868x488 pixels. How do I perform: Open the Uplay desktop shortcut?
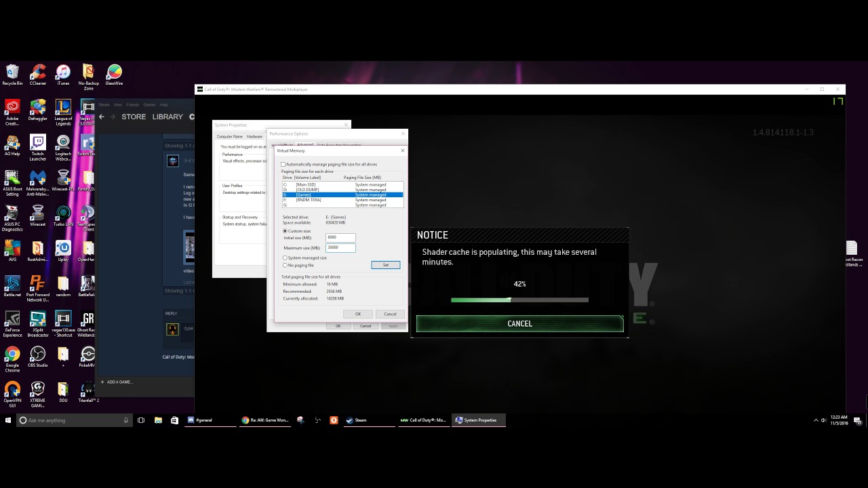point(63,251)
